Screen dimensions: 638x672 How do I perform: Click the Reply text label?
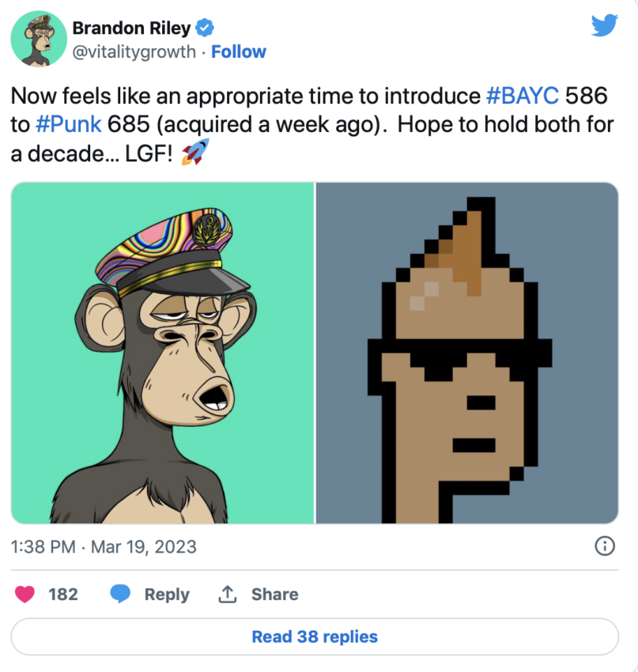click(x=167, y=595)
